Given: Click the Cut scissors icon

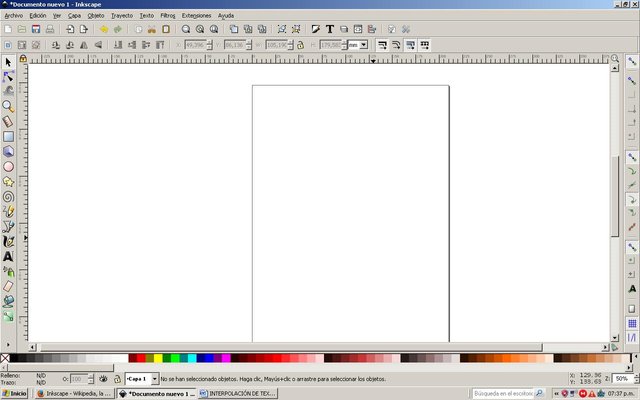Looking at the screenshot, I should 152,29.
